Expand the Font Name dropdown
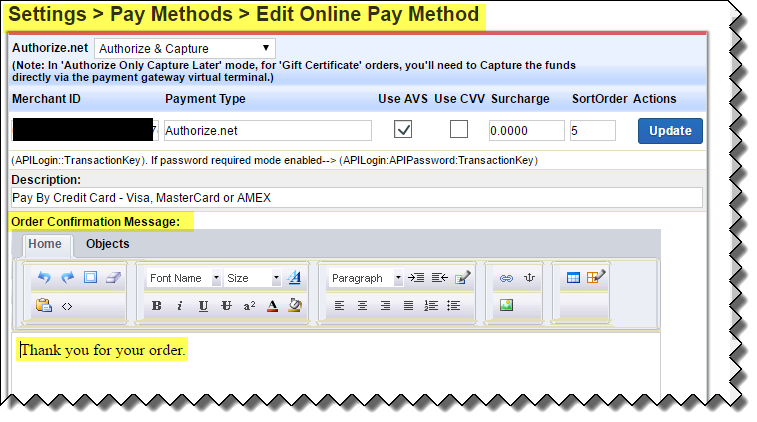Viewport: 757px width, 422px height. tap(183, 278)
